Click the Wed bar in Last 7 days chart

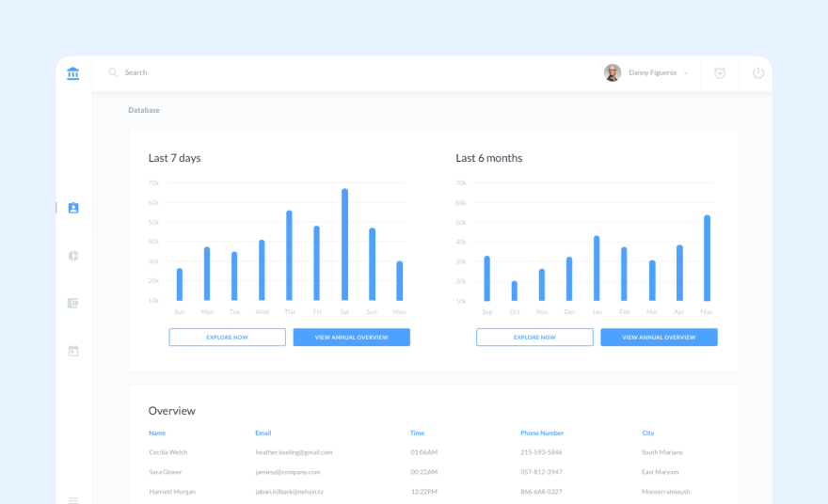click(262, 270)
